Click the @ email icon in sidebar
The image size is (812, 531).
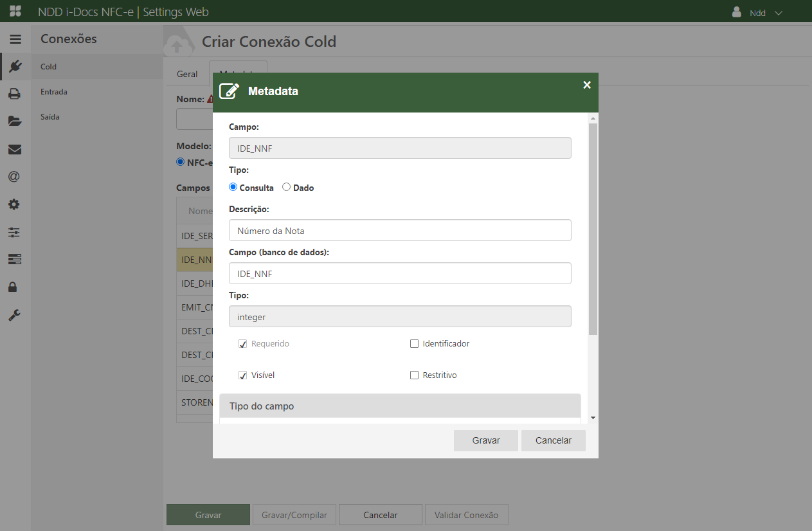(15, 176)
